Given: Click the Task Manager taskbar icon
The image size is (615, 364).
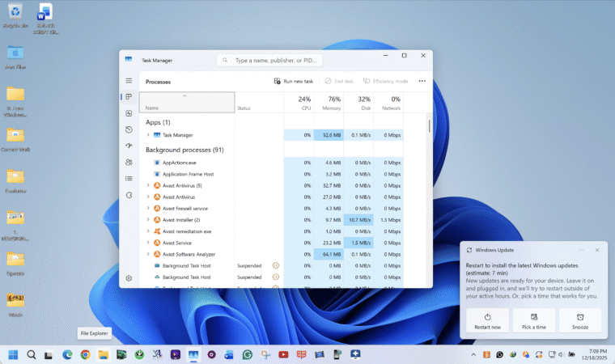Looking at the screenshot, I should 193,354.
